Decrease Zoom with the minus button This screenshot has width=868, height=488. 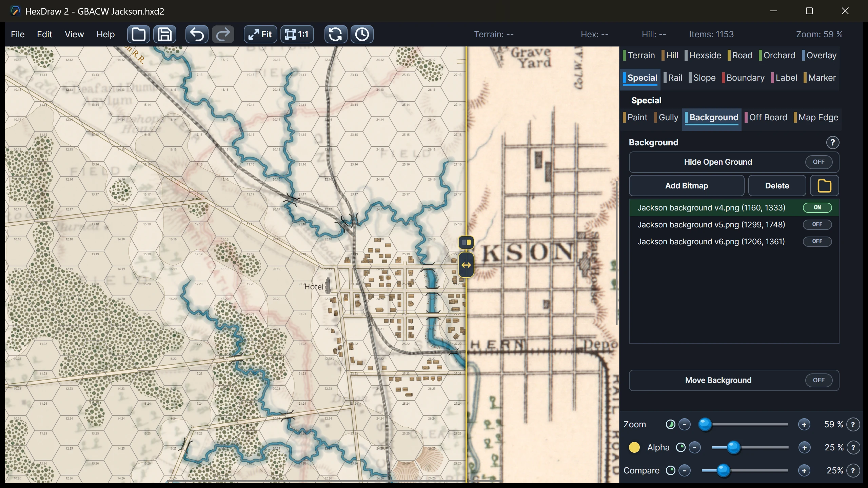[x=684, y=424]
